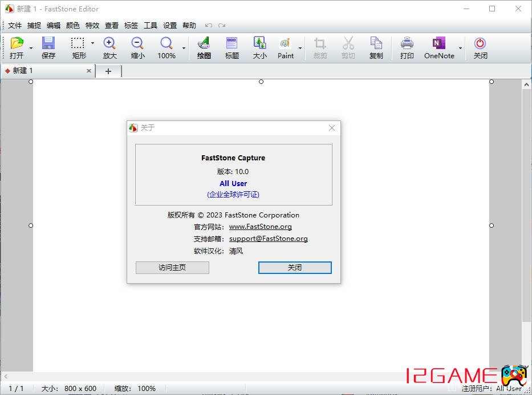Open the 标签 menu
Screen dimensions: 532x395
tap(131, 26)
